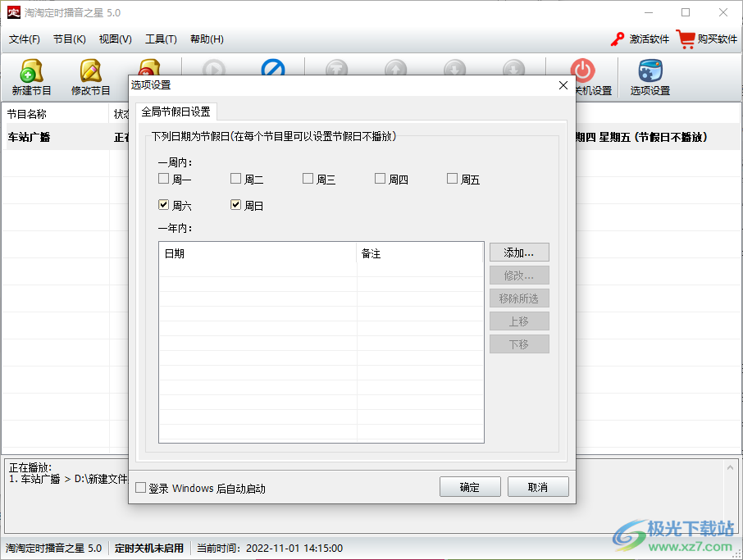Check the 周五 checkbox

pos(452,179)
